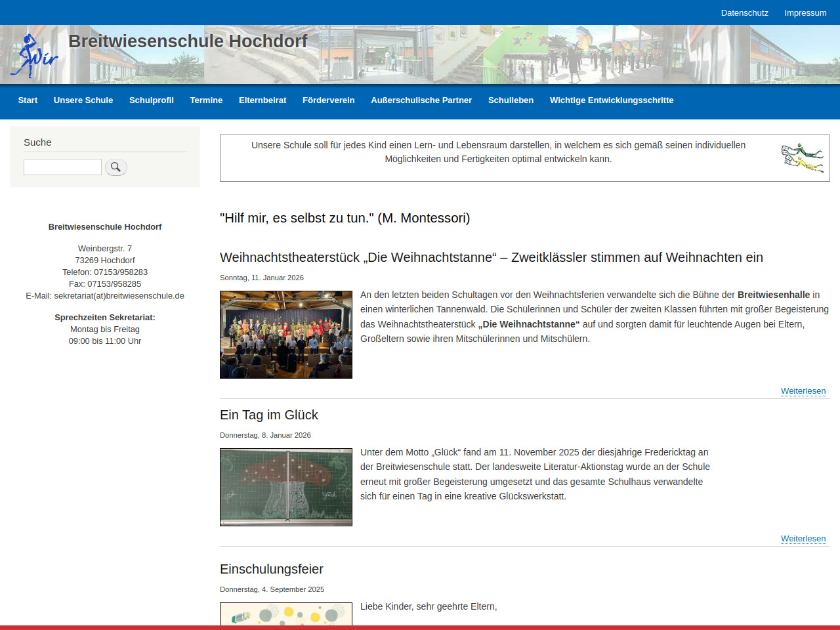Click the flying children illustration icon
Image resolution: width=840 pixels, height=630 pixels.
point(802,157)
